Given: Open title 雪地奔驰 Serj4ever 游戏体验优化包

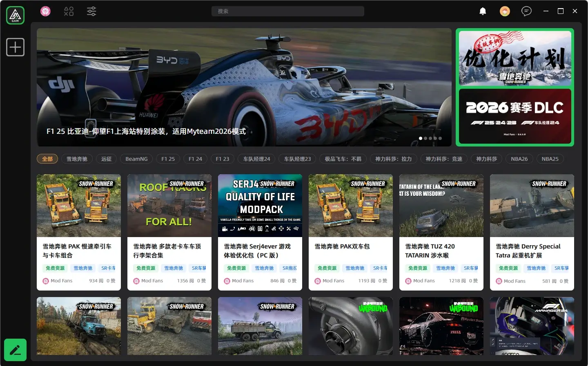Looking at the screenshot, I should click(257, 251).
